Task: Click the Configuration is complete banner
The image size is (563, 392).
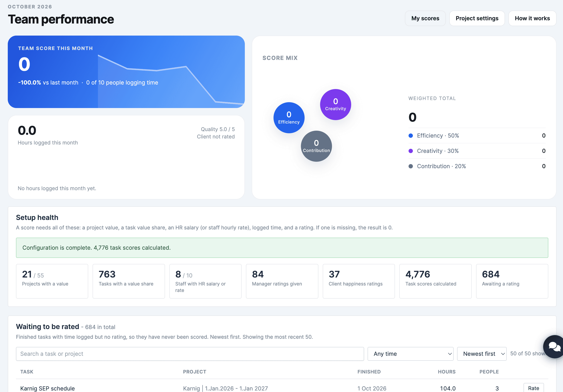Action: pos(282,248)
